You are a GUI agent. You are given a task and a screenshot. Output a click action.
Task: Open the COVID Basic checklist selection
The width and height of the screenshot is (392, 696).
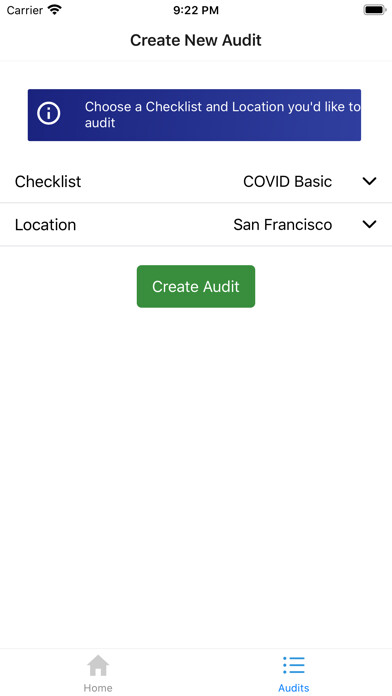point(288,182)
